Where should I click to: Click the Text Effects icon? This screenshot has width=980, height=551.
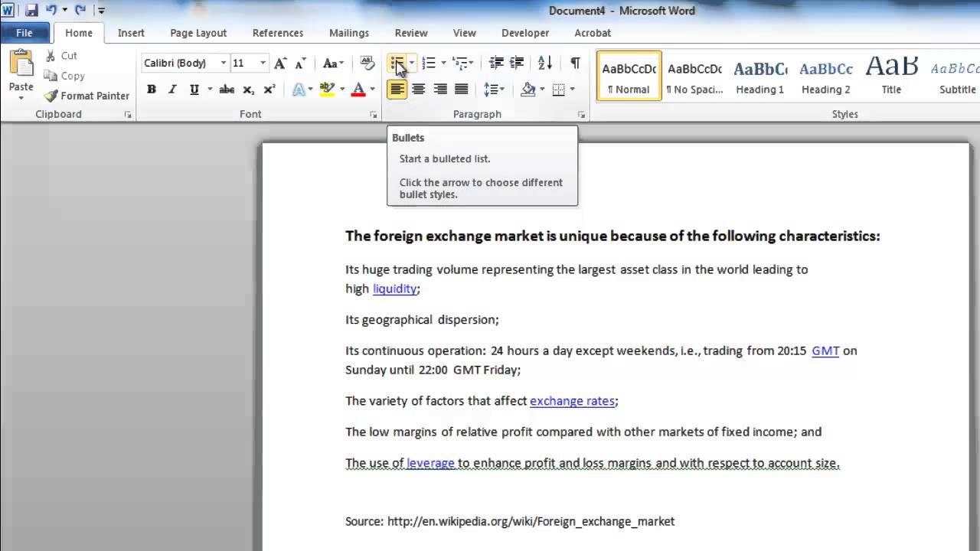pyautogui.click(x=298, y=90)
